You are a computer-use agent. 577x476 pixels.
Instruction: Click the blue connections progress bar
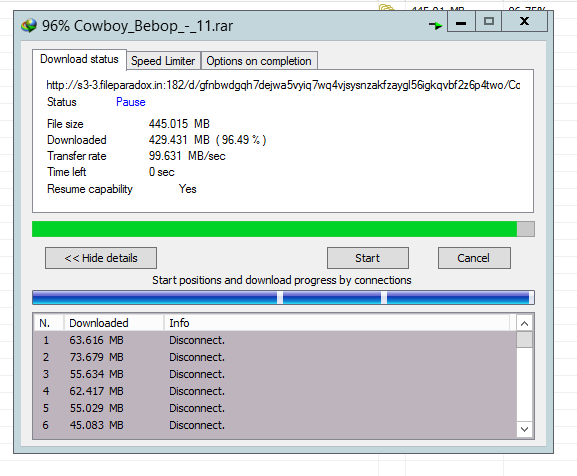[x=283, y=298]
